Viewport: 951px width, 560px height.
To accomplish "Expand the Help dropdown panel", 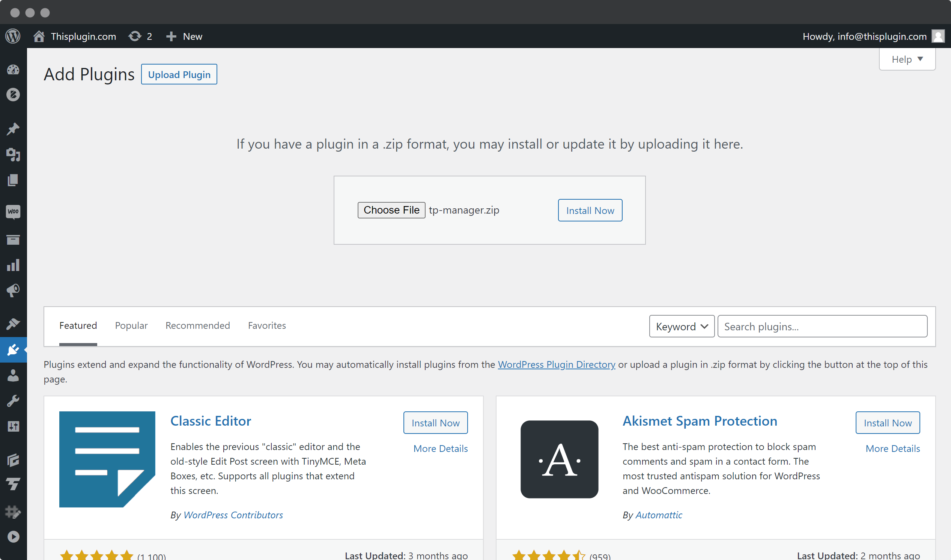I will pyautogui.click(x=907, y=59).
